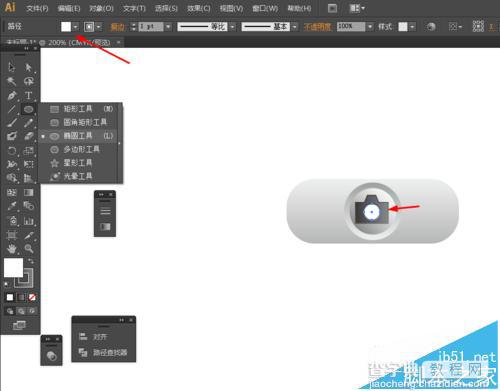The height and width of the screenshot is (391, 500).
Task: Open the 对象(O) menu
Action: pyautogui.click(x=101, y=8)
